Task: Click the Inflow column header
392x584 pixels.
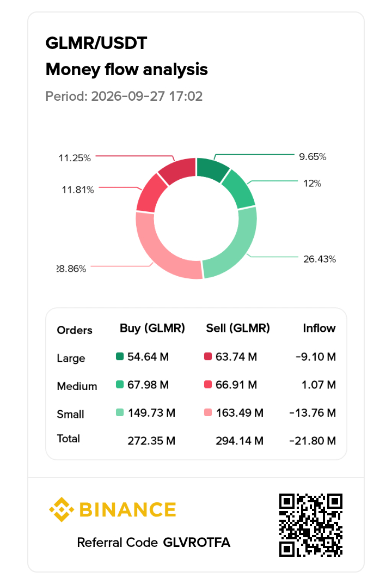Action: click(x=319, y=328)
